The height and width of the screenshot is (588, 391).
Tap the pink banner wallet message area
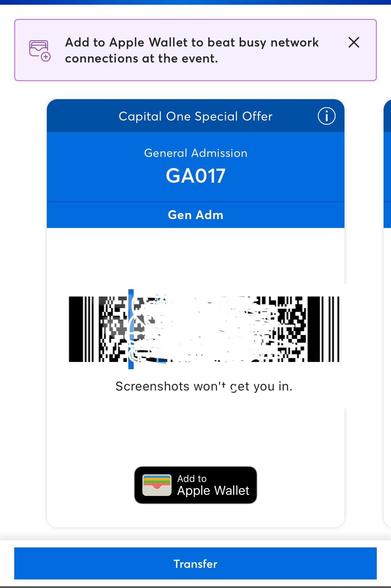[195, 50]
